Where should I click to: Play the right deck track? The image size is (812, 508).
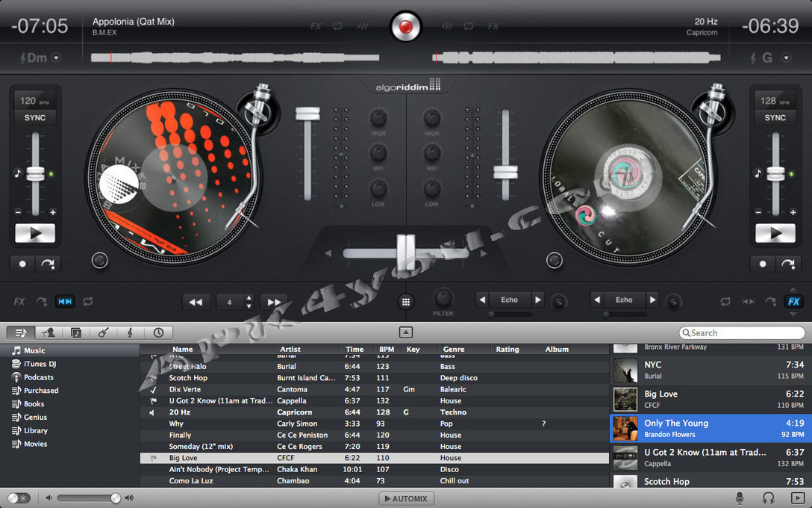point(775,233)
